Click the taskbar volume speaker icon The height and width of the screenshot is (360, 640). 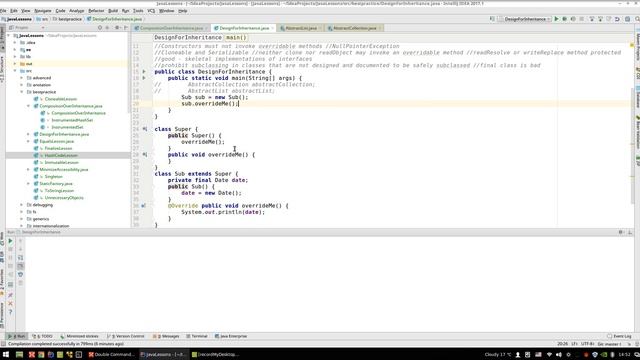click(x=558, y=354)
